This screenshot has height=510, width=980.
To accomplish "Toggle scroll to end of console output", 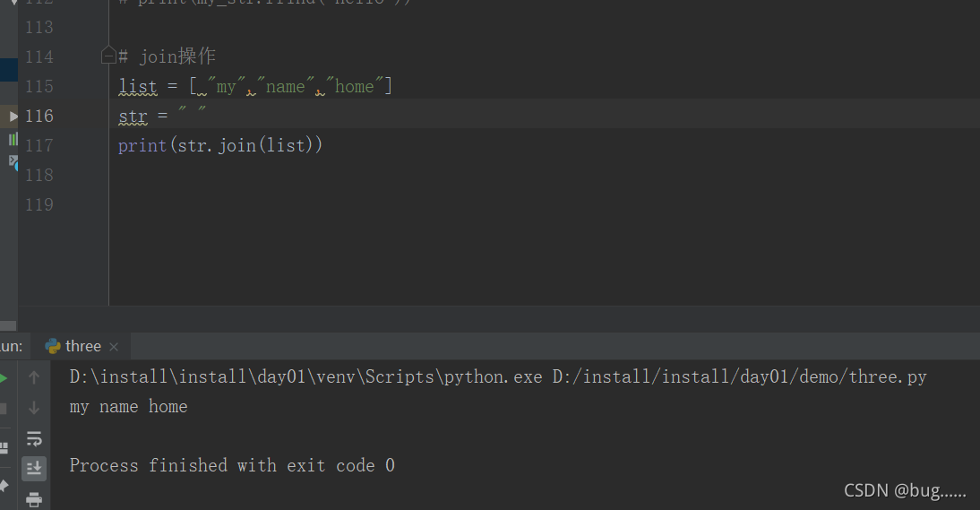I will [34, 468].
